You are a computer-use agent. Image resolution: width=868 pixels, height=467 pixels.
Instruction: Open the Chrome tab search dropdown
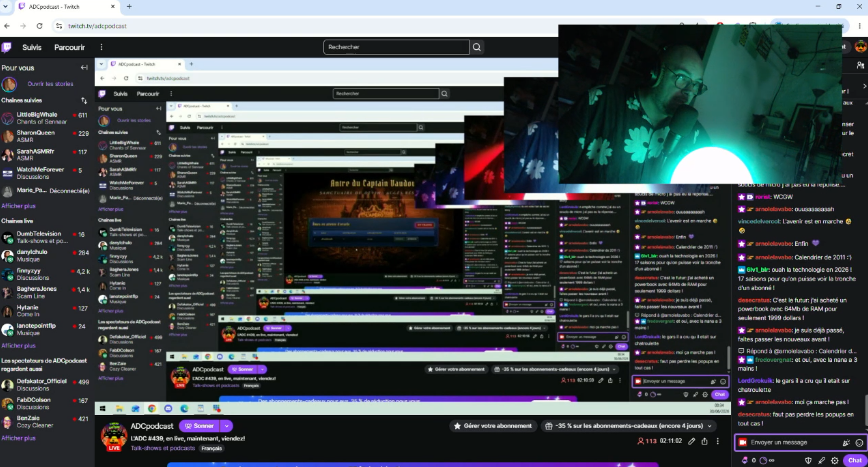pos(5,6)
